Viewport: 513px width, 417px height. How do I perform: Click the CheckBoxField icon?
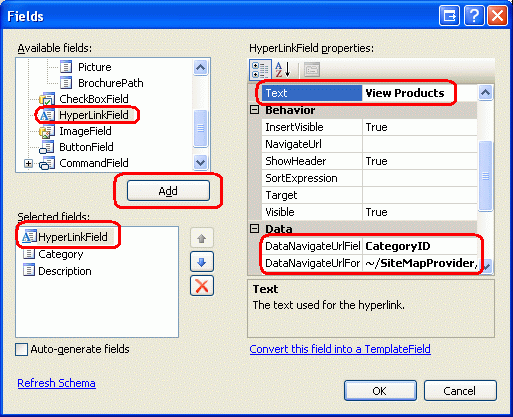click(x=47, y=99)
